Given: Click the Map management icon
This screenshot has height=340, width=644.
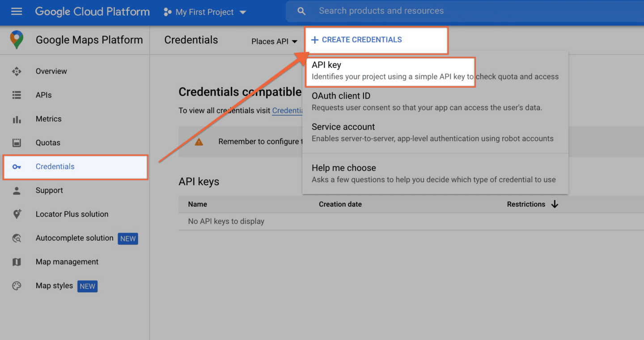Looking at the screenshot, I should pyautogui.click(x=17, y=262).
